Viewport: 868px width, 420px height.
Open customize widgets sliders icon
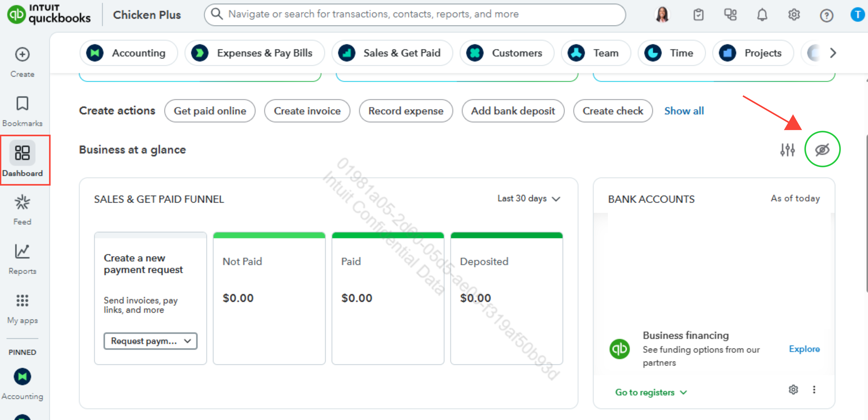[787, 150]
